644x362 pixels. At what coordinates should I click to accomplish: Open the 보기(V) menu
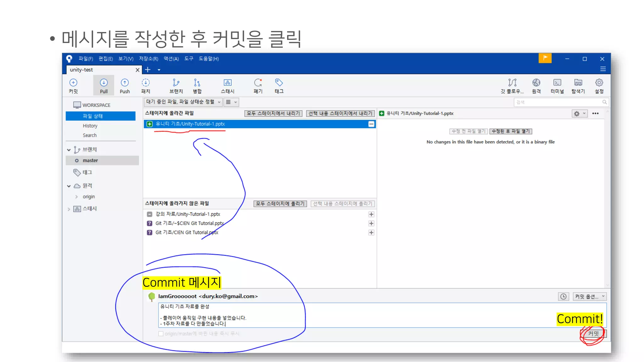click(x=126, y=59)
